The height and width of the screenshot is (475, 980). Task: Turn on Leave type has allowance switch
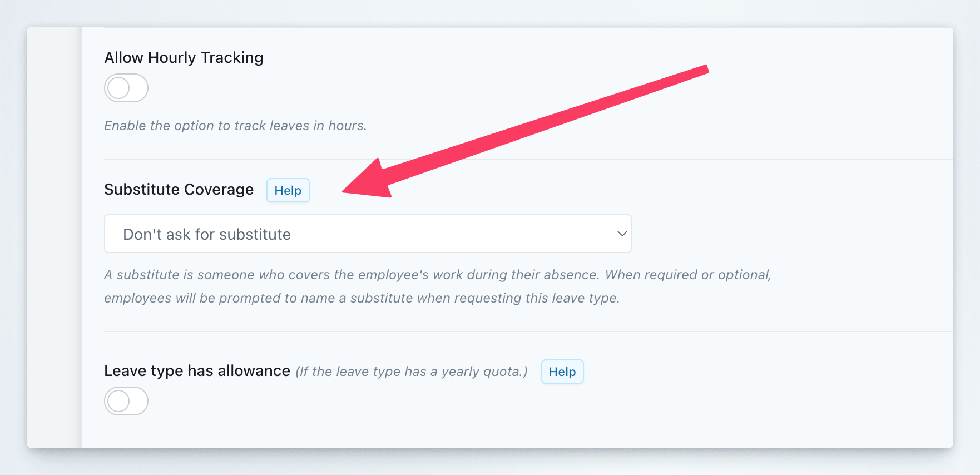click(x=126, y=400)
